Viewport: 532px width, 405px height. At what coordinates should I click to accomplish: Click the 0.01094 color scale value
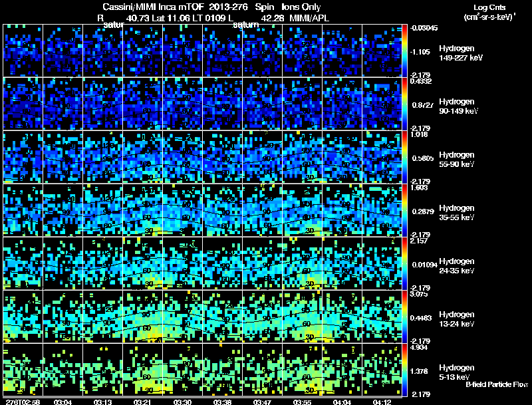click(424, 265)
